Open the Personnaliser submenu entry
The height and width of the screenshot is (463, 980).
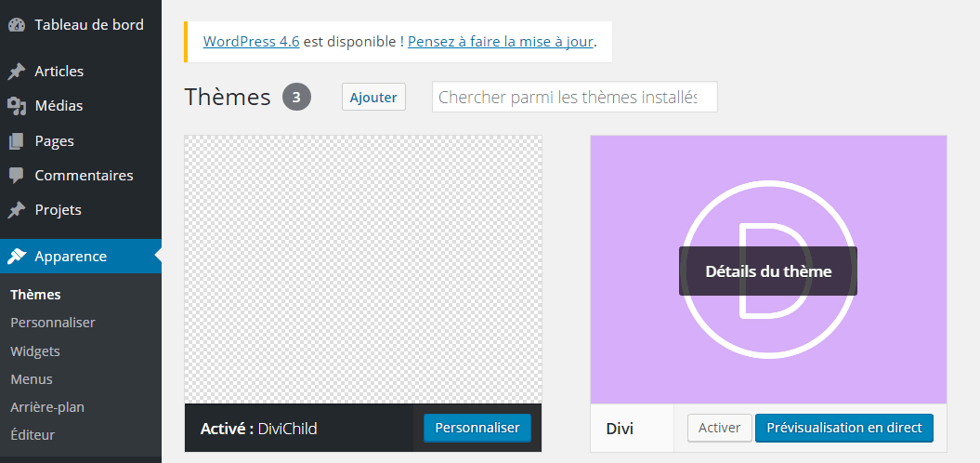click(x=53, y=323)
